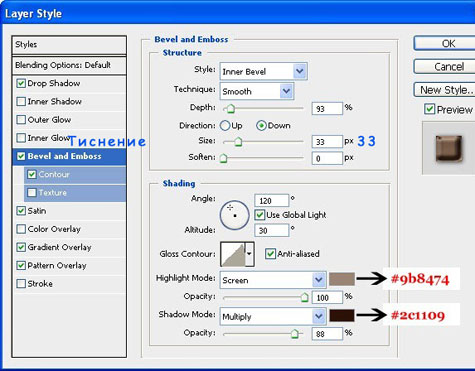Open the Highlight Mode dropdown showing Screen
The height and width of the screenshot is (371, 475).
coord(273,280)
